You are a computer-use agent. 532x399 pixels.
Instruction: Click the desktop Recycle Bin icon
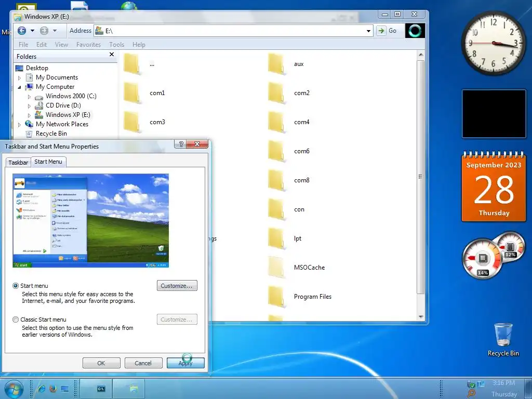tap(503, 339)
